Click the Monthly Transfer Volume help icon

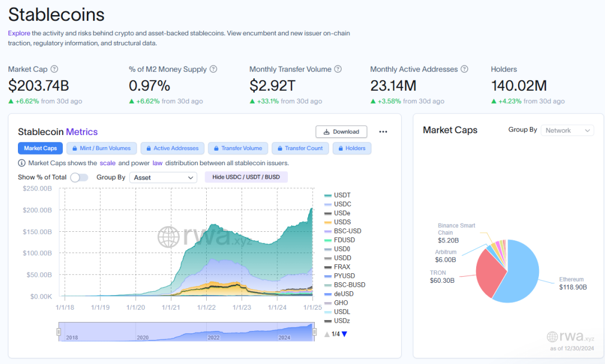click(338, 69)
